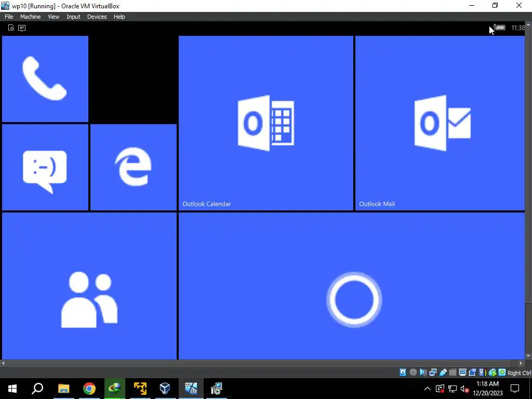
Task: Minimize the VirtualBox window
Action: (472, 5)
